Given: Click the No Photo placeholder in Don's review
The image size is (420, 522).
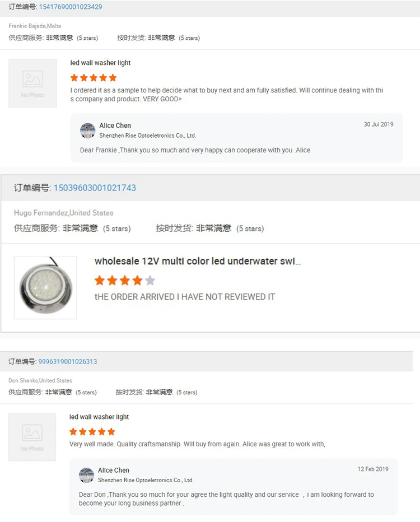Looking at the screenshot, I should [32, 437].
